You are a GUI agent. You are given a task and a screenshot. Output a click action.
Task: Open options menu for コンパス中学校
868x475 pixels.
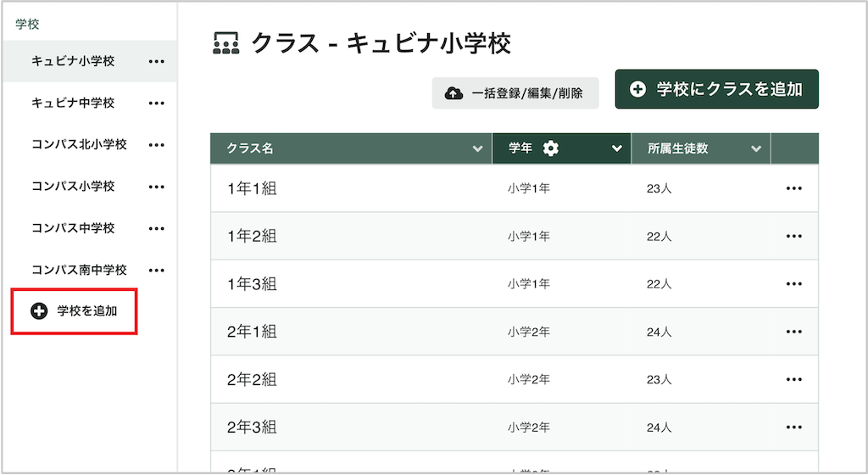tap(157, 228)
